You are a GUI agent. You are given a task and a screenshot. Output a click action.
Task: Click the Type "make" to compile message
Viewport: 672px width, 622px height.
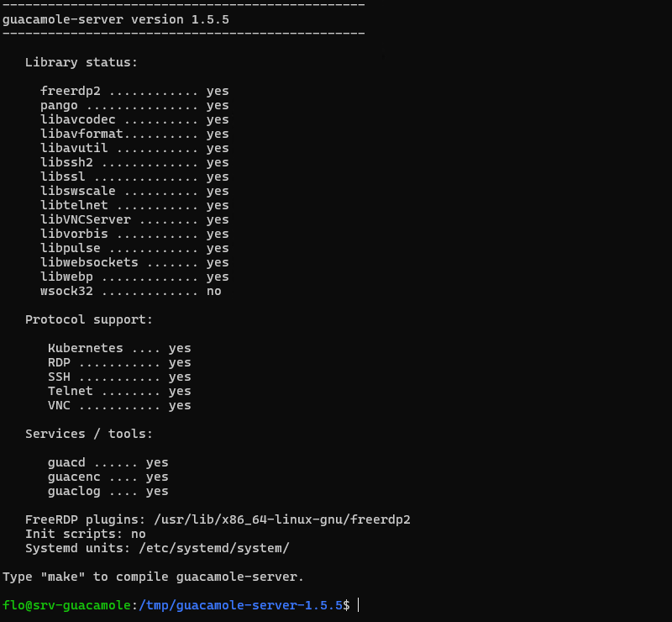pos(154,577)
